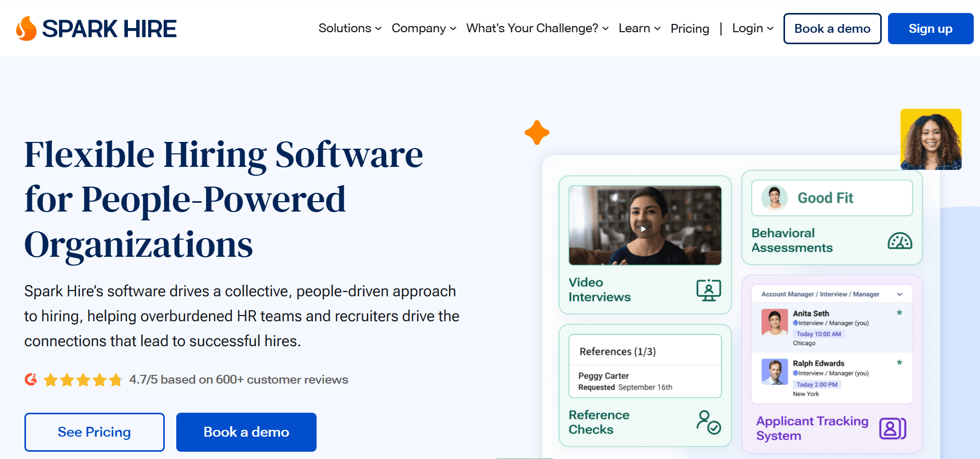This screenshot has height=459, width=980.
Task: Click the five gold stars rating
Action: point(83,380)
